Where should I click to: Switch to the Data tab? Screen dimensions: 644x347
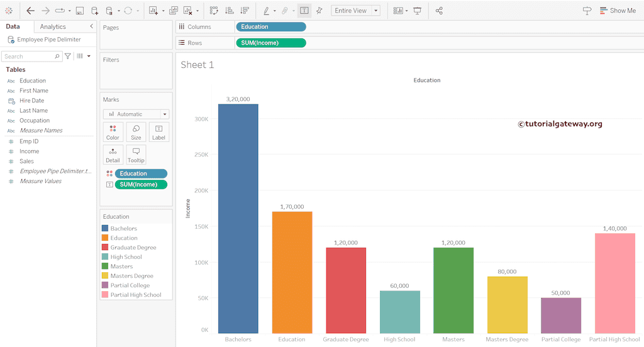pyautogui.click(x=13, y=26)
